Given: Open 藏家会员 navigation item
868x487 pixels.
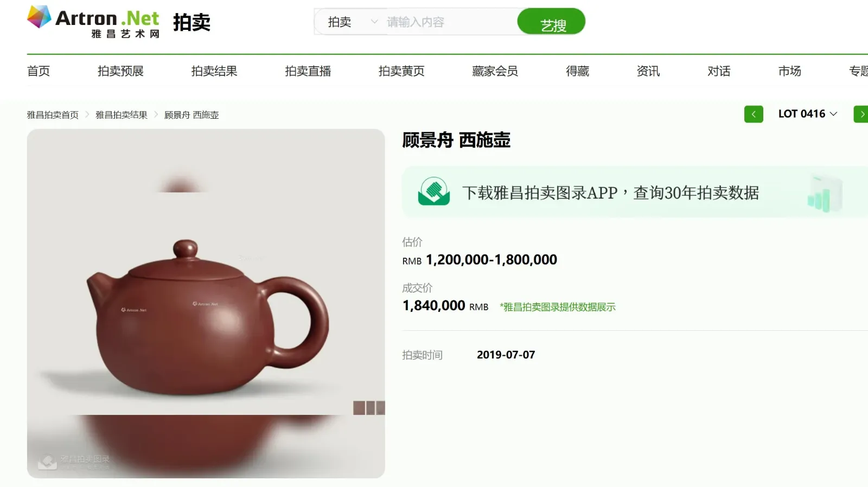Looking at the screenshot, I should [x=495, y=71].
